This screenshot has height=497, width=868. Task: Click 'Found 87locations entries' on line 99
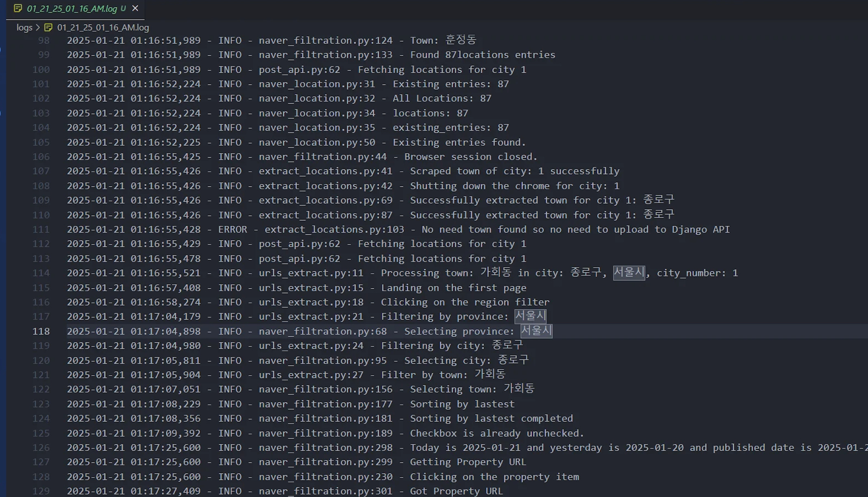click(x=482, y=55)
